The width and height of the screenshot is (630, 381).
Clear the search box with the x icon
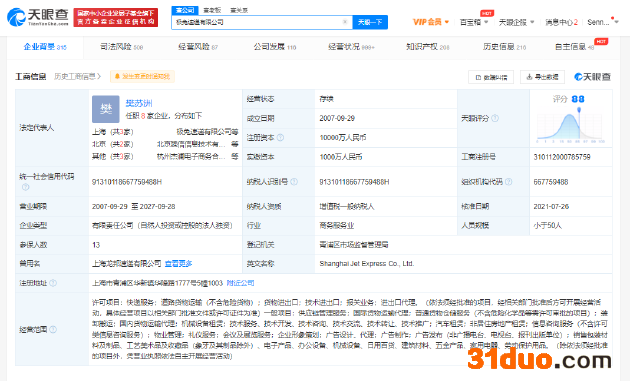click(x=345, y=22)
